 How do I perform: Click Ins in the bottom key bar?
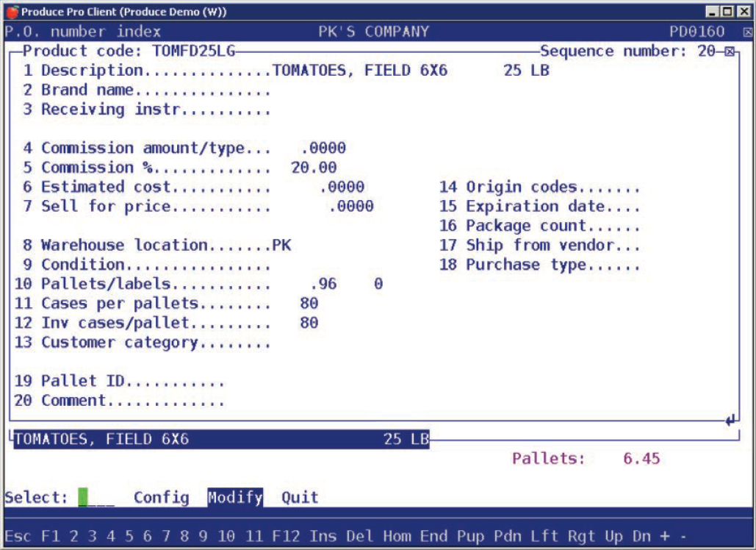click(323, 536)
